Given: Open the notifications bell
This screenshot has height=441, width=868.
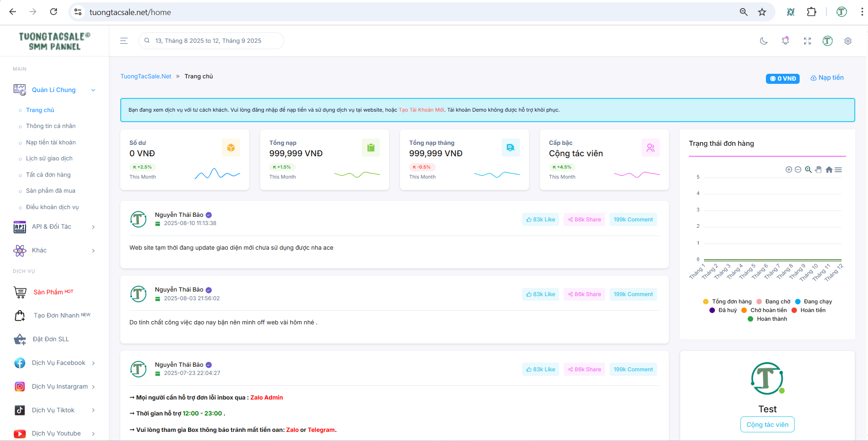Looking at the screenshot, I should [785, 41].
